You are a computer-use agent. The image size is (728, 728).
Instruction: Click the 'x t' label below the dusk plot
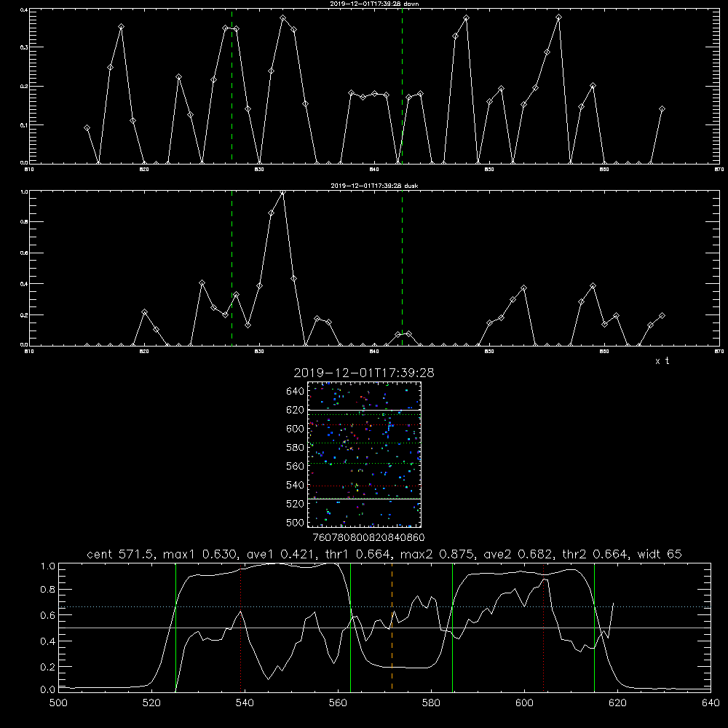[x=662, y=361]
